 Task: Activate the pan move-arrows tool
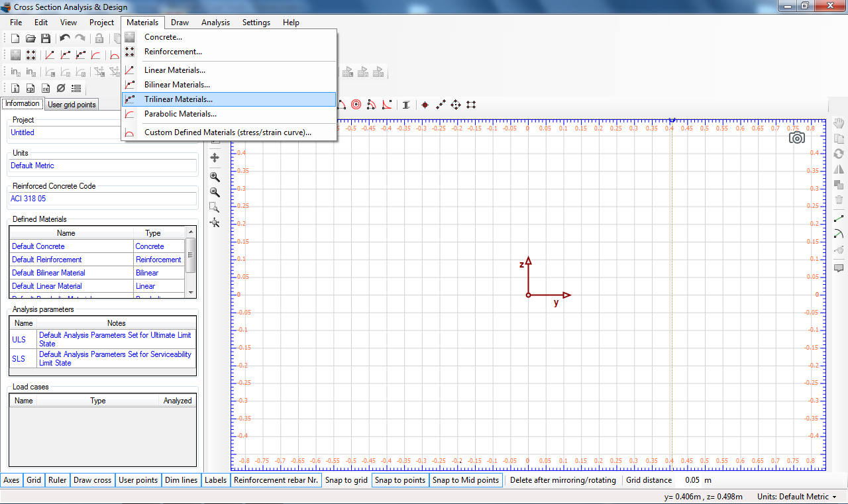215,158
